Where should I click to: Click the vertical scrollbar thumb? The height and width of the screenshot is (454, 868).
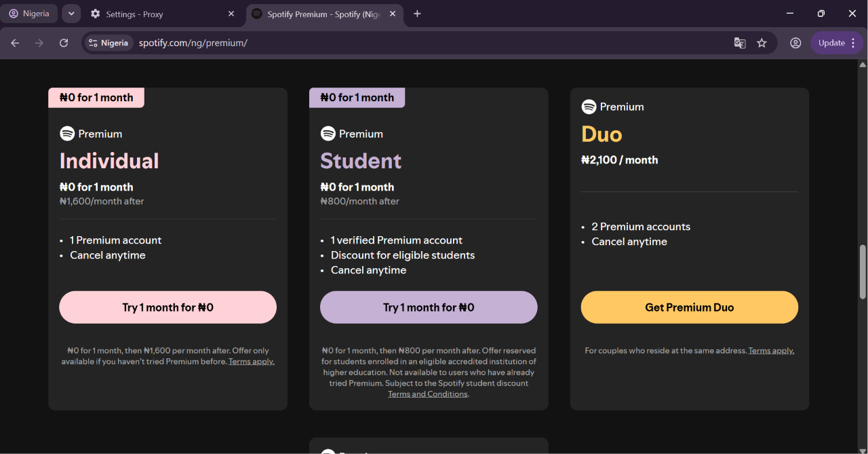pos(863,271)
